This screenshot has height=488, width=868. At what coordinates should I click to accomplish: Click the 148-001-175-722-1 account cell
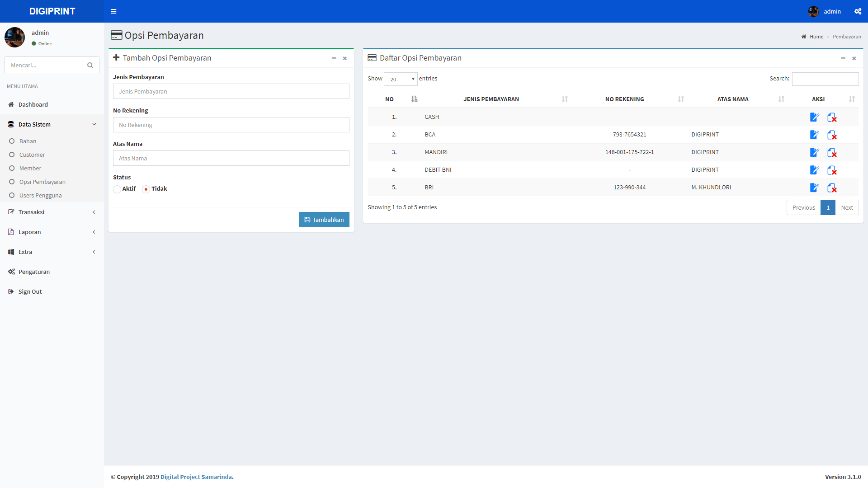point(629,152)
